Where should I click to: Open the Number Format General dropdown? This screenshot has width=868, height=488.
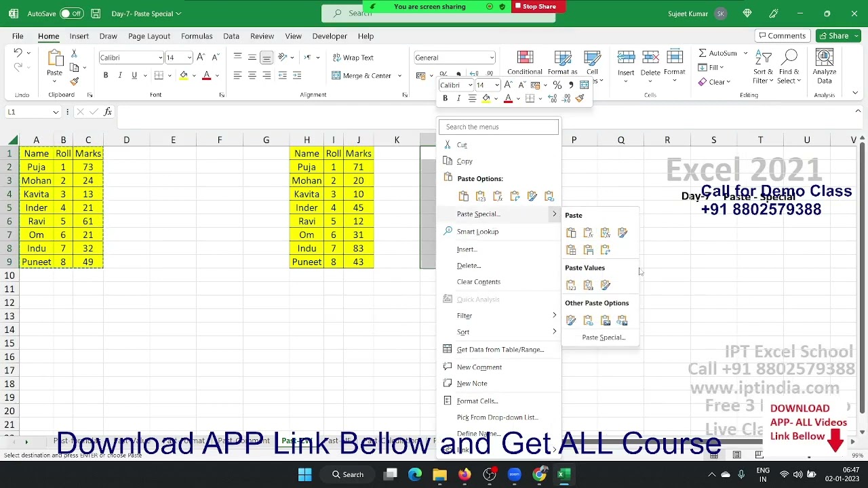point(492,58)
